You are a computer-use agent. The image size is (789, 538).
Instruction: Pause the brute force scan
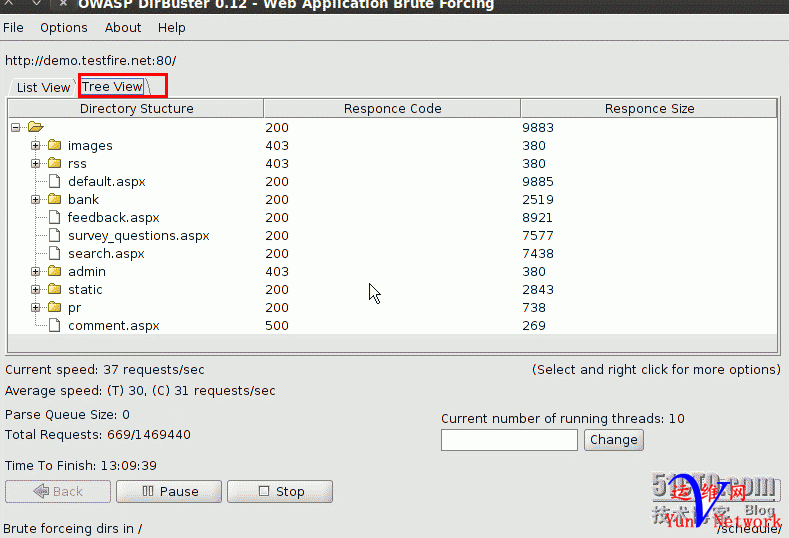[x=169, y=491]
